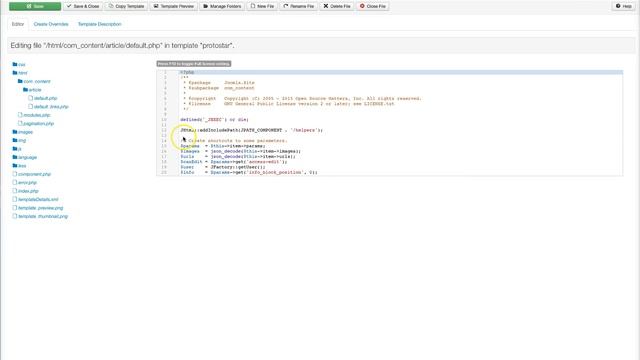This screenshot has width=640, height=360.
Task: Expand the js folder
Action: click(17, 149)
